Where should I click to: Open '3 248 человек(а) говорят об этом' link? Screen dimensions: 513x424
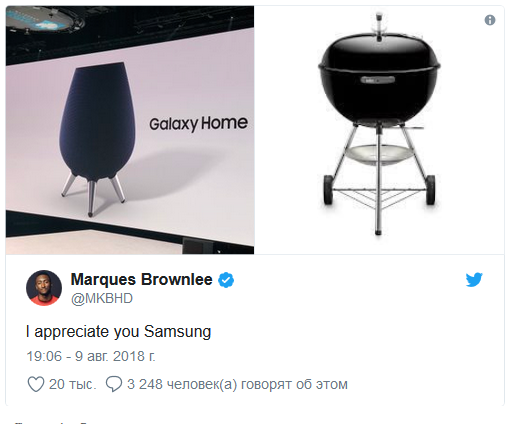tap(237, 384)
